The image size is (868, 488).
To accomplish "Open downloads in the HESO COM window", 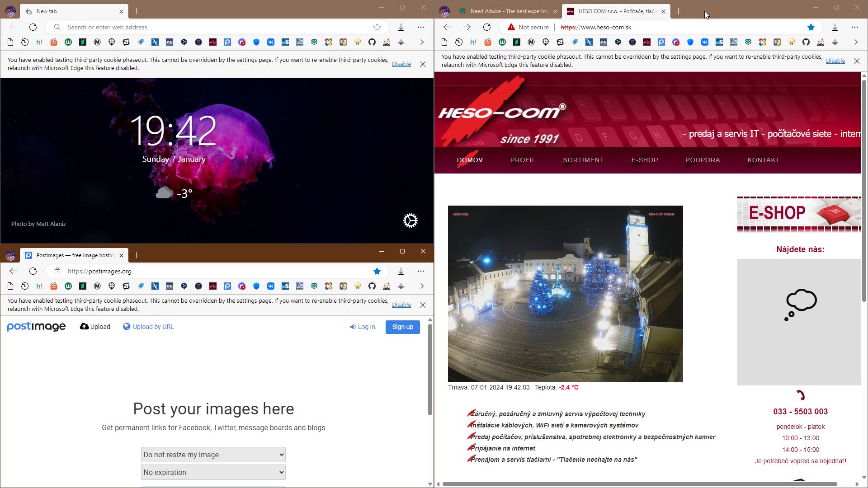I will coord(835,27).
